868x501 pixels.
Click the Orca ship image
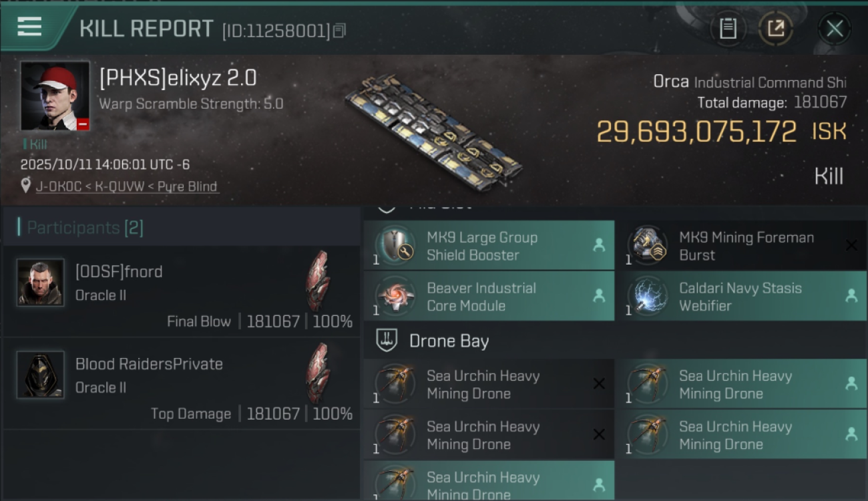coord(434,130)
